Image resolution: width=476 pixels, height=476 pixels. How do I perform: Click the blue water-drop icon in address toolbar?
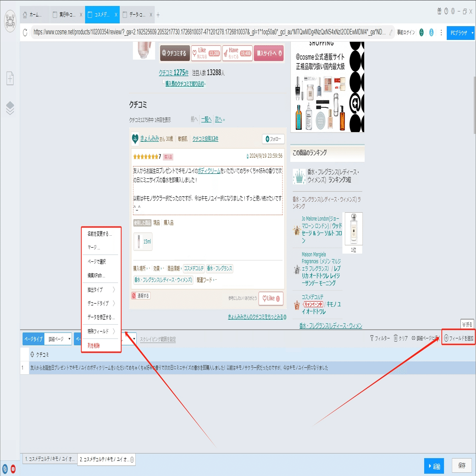point(432,32)
